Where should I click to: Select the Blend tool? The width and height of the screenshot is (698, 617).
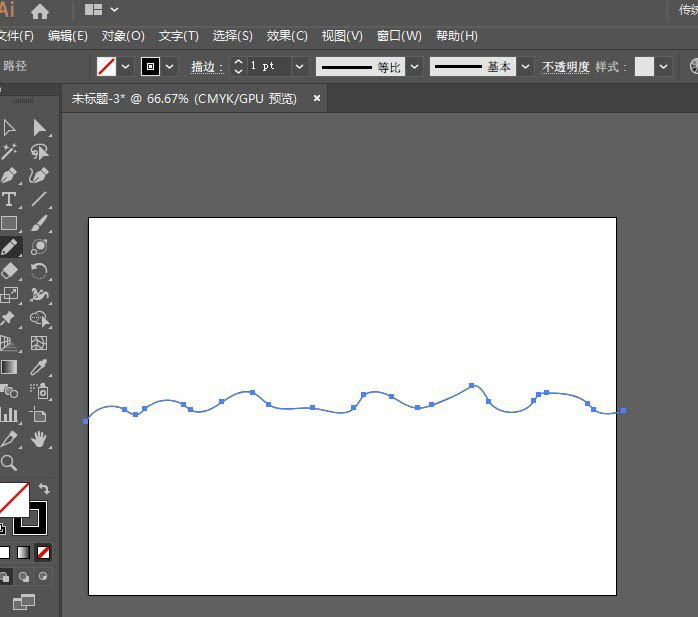(x=9, y=391)
